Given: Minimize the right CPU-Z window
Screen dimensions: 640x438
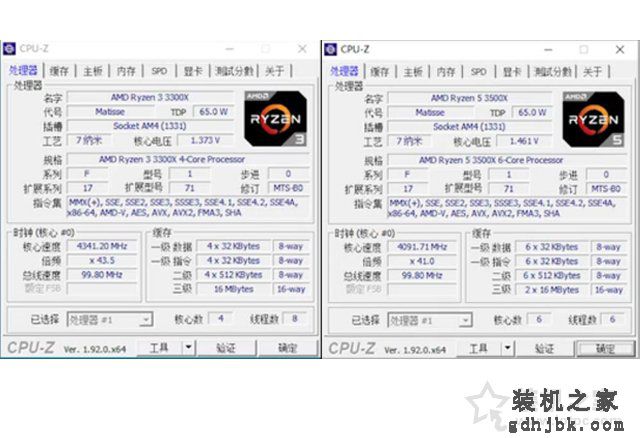Looking at the screenshot, I should (548, 50).
